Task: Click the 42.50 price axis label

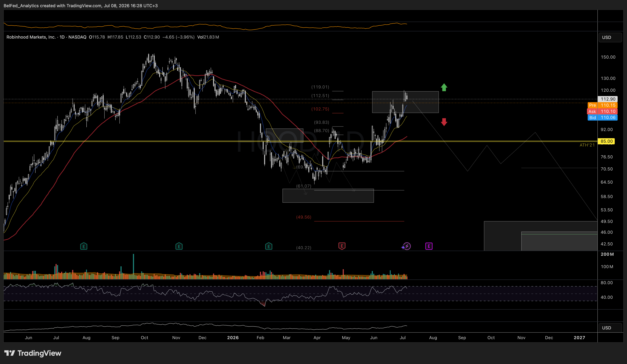Action: point(607,244)
